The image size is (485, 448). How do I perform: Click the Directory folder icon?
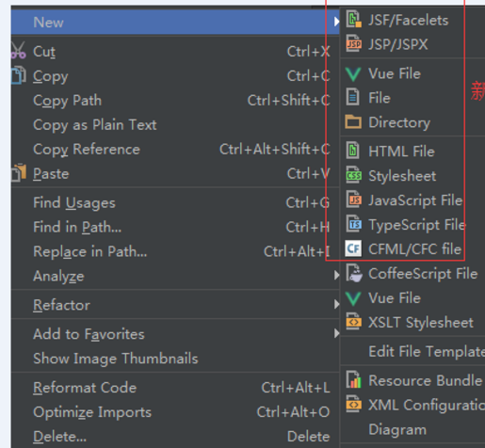[353, 122]
